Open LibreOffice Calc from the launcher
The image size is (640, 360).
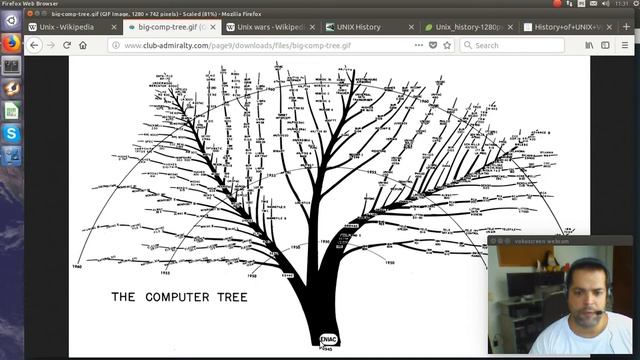(x=11, y=111)
